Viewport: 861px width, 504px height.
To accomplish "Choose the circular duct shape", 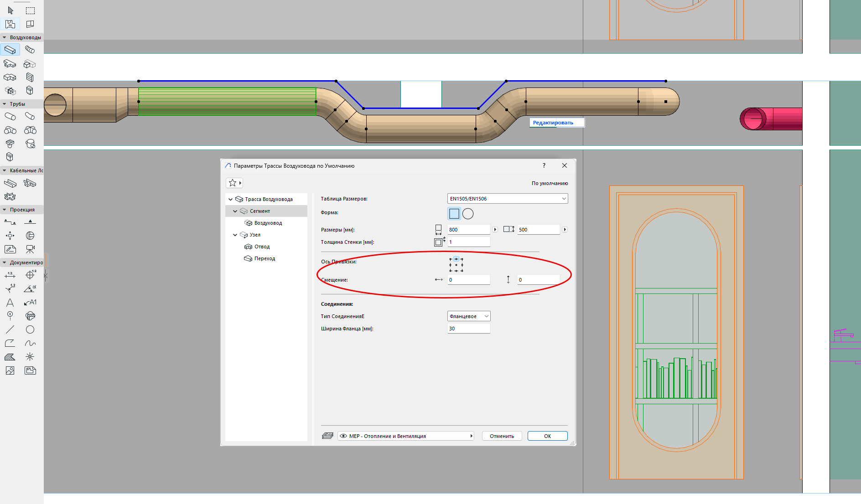I will coord(468,213).
